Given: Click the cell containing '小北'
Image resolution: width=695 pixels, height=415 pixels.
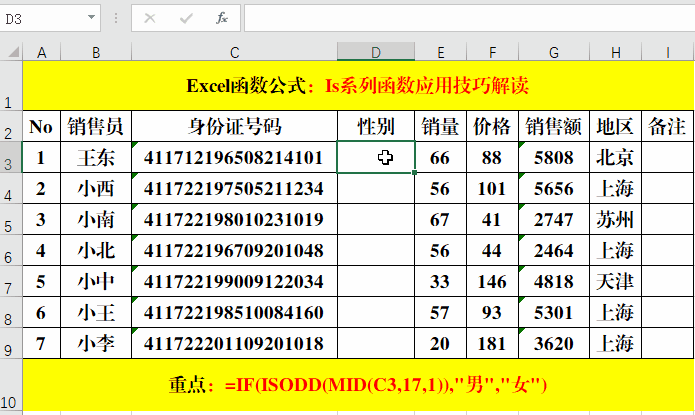Looking at the screenshot, I should pyautogui.click(x=96, y=251).
